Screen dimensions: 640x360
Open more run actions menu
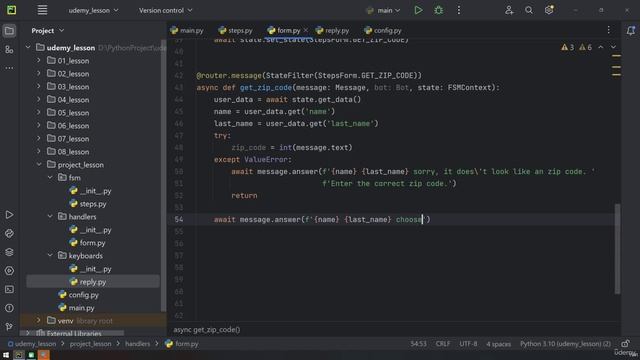459,10
